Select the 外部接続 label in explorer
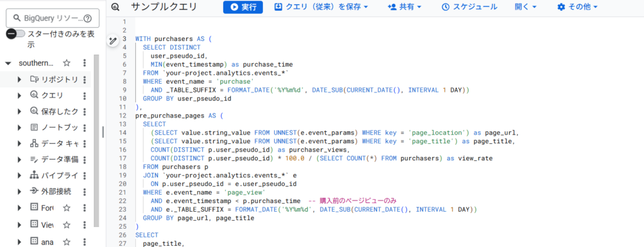The width and height of the screenshot is (644, 247). tap(56, 192)
